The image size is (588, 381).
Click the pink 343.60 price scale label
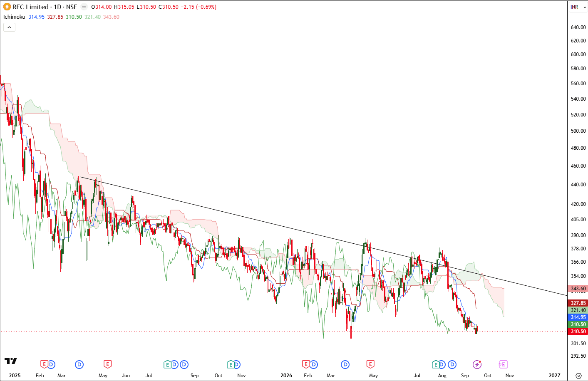[x=578, y=289]
